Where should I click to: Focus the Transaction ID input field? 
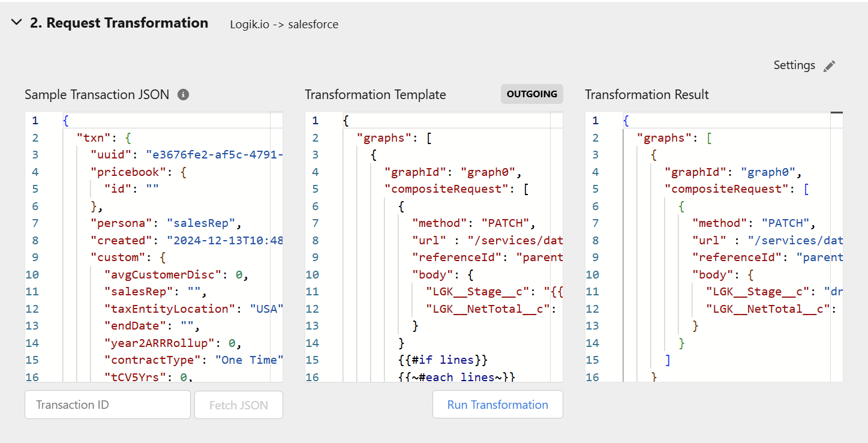(x=107, y=405)
